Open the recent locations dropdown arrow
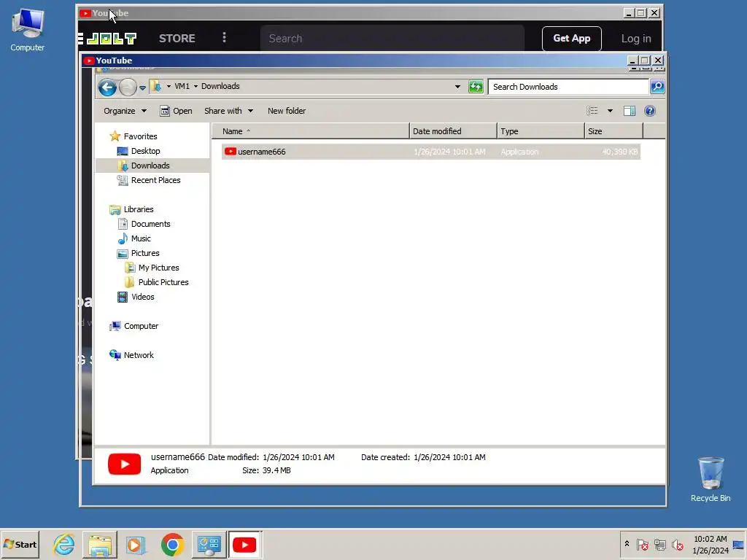Screen dimensions: 747x560 [142, 87]
